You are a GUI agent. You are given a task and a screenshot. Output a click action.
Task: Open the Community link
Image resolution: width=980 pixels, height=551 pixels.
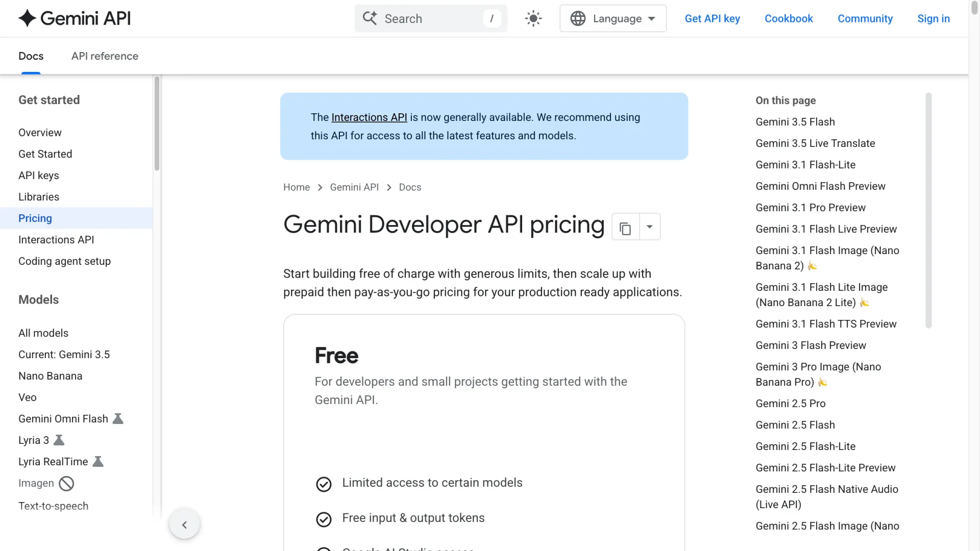click(x=865, y=18)
